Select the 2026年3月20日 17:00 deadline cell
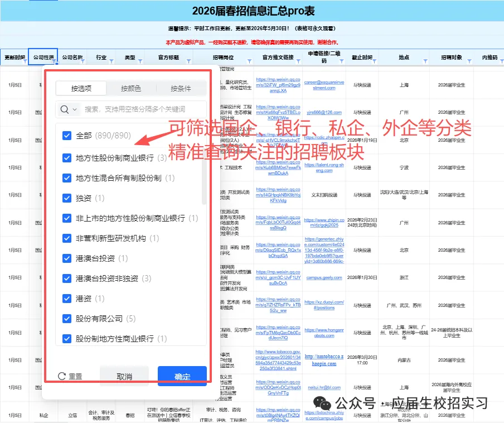Viewport: 504px width, 423px height. [x=362, y=360]
